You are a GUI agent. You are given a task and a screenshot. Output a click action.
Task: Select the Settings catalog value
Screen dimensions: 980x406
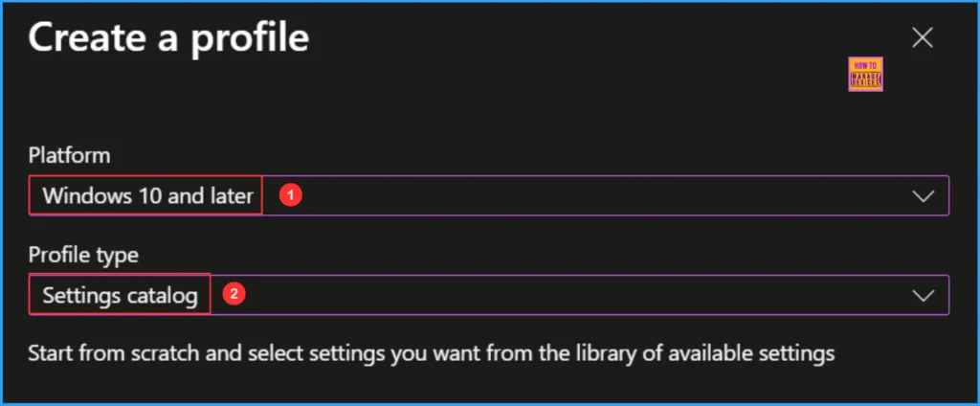tap(120, 296)
